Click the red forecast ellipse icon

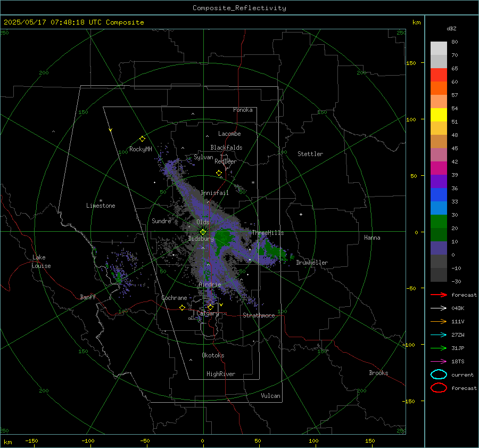point(439,388)
